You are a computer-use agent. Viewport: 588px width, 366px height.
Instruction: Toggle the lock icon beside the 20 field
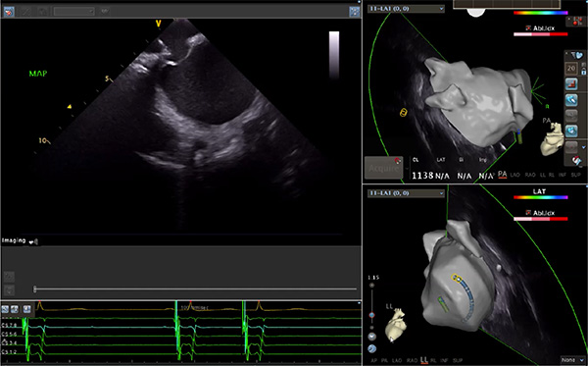pyautogui.click(x=583, y=70)
